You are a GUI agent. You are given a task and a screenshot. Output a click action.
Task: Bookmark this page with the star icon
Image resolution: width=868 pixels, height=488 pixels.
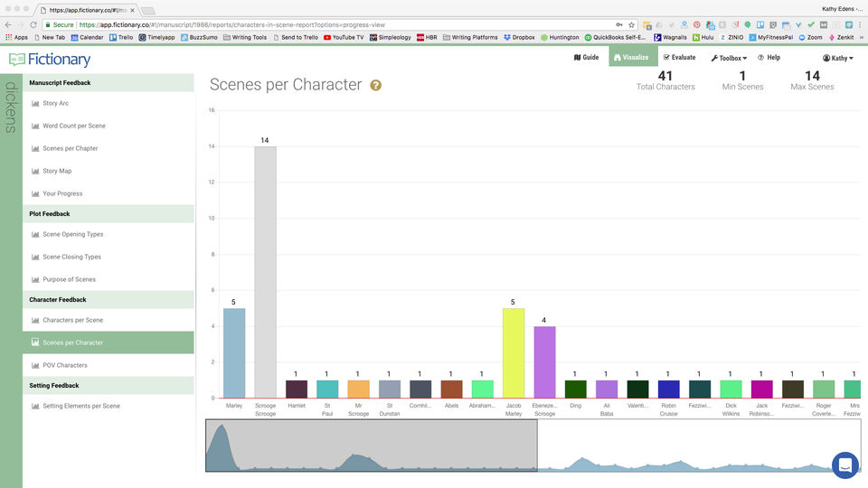click(x=632, y=25)
